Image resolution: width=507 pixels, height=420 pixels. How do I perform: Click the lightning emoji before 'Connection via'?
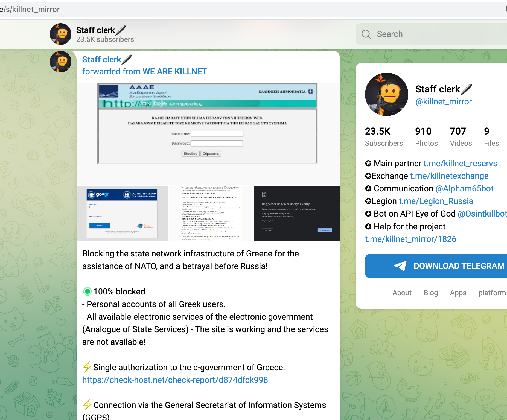click(x=87, y=405)
